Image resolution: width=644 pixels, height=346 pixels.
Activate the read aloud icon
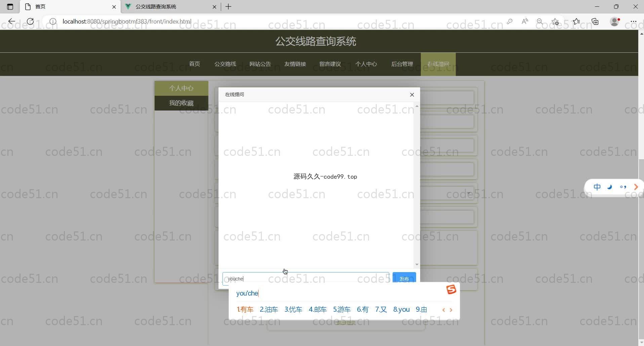click(x=525, y=21)
